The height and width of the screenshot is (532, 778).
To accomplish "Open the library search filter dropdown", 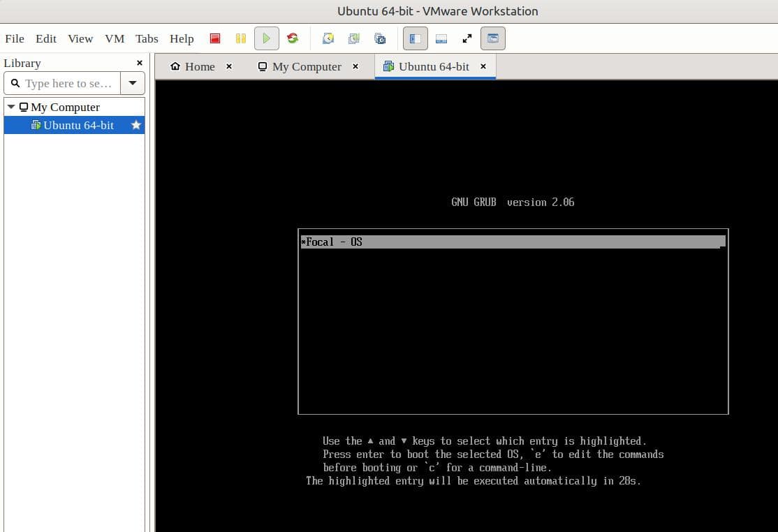I will pos(133,83).
